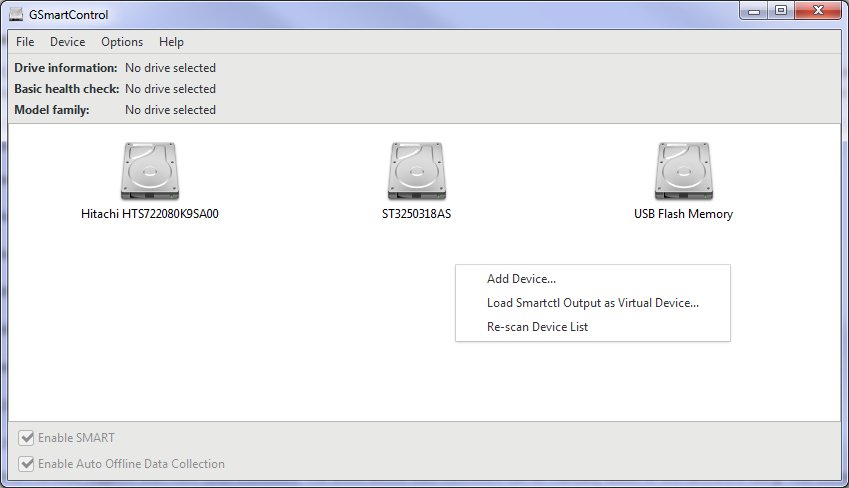Open the File menu

25,42
